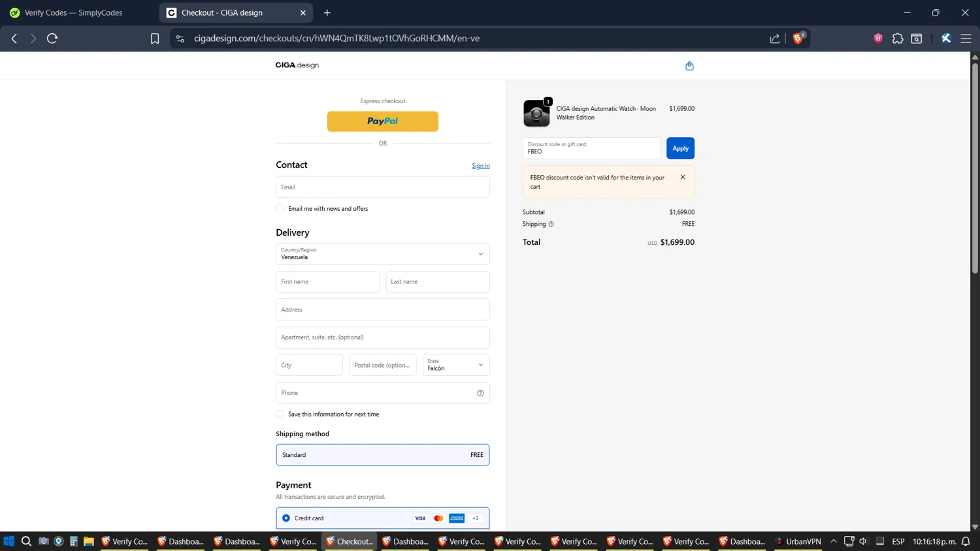Screen dimensions: 980x551
Task: Open the shopping bag cart icon
Action: coord(689,66)
